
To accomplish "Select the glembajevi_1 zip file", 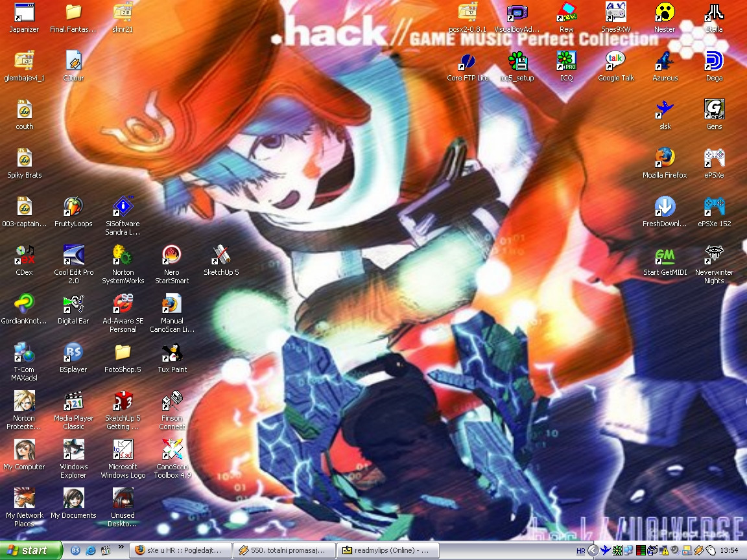I will pos(24,66).
